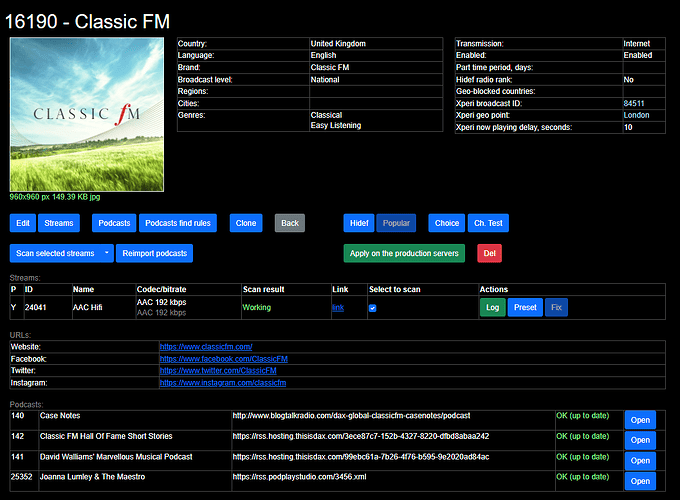Image resolution: width=680 pixels, height=500 pixels.
Task: Open the Log for stream 24041
Action: pyautogui.click(x=492, y=307)
